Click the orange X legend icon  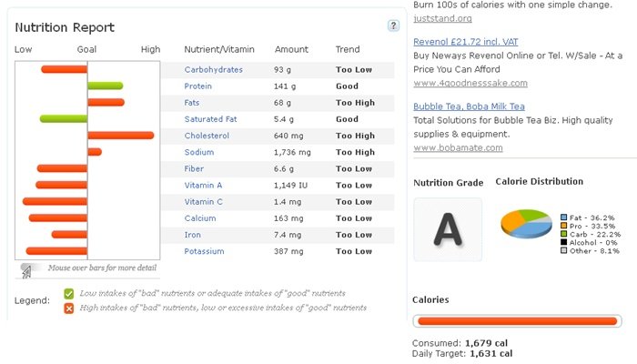69,308
